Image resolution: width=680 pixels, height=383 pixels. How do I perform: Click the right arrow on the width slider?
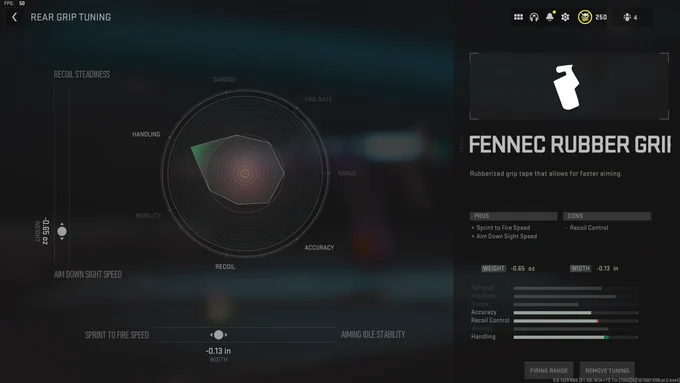point(226,335)
